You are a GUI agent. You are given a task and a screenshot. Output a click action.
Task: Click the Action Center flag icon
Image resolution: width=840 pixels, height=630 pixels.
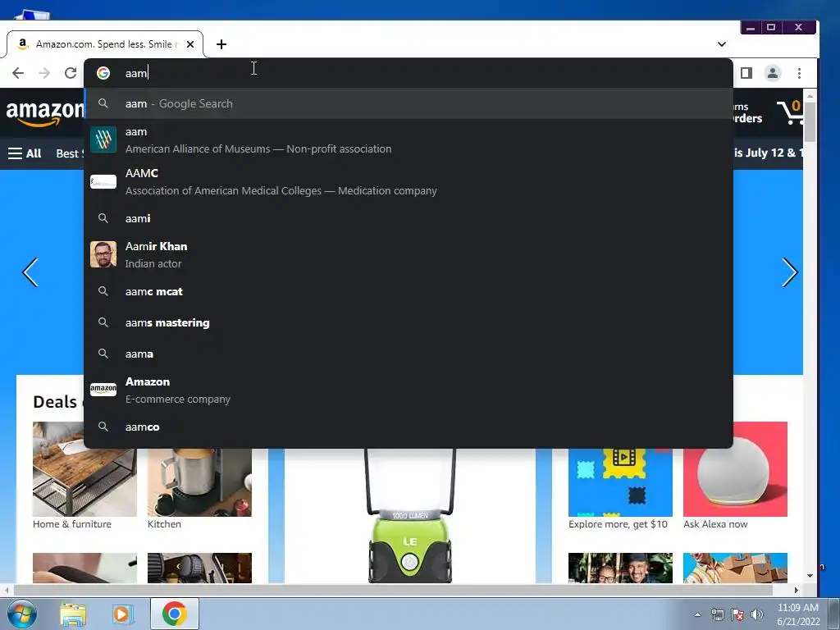pyautogui.click(x=737, y=614)
